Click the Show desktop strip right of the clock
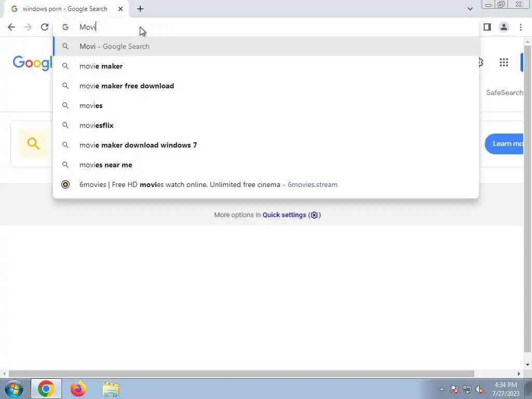Image resolution: width=532 pixels, height=399 pixels. [528, 389]
